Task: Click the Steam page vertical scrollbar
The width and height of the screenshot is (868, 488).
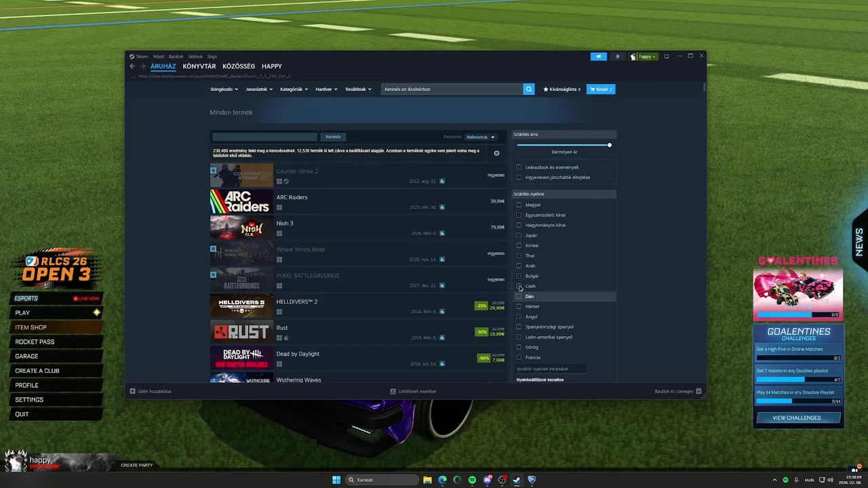Action: pos(704,87)
